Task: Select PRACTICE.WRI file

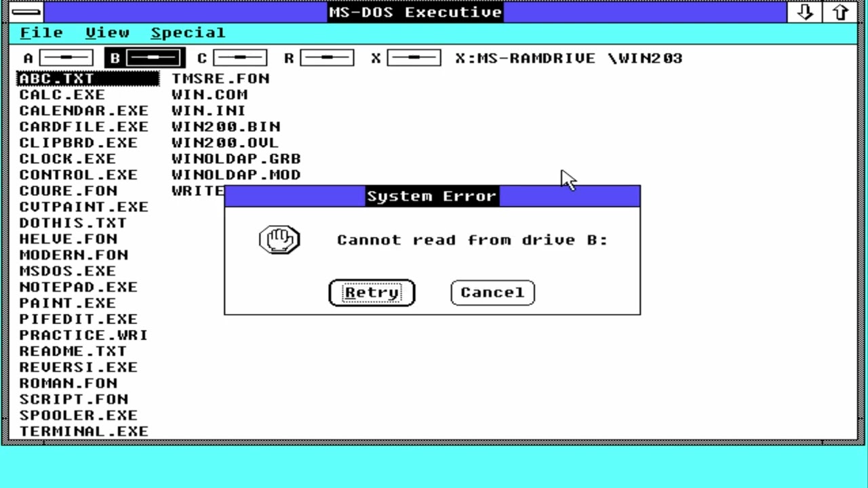Action: (x=83, y=335)
